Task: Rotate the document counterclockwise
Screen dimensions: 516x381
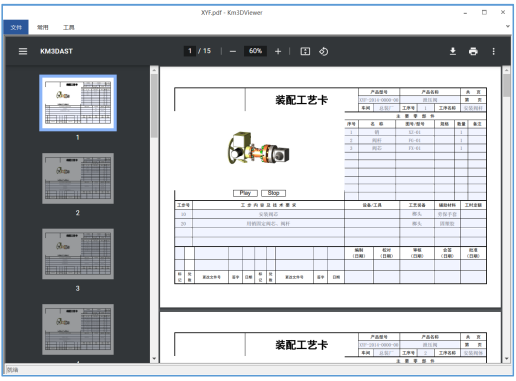Action: click(324, 51)
